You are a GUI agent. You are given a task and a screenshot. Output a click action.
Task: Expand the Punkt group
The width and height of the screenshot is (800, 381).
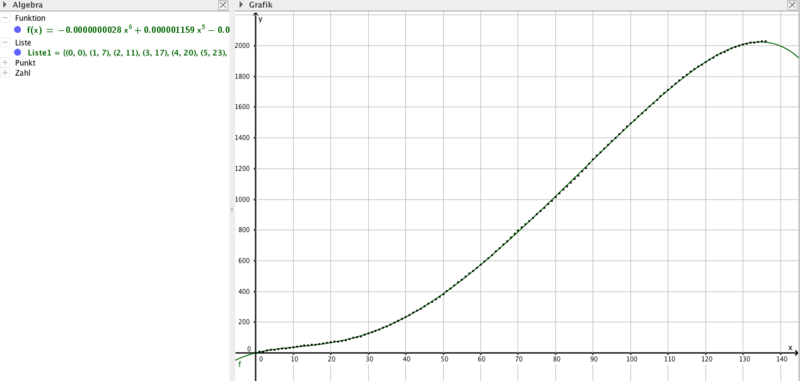pos(5,63)
